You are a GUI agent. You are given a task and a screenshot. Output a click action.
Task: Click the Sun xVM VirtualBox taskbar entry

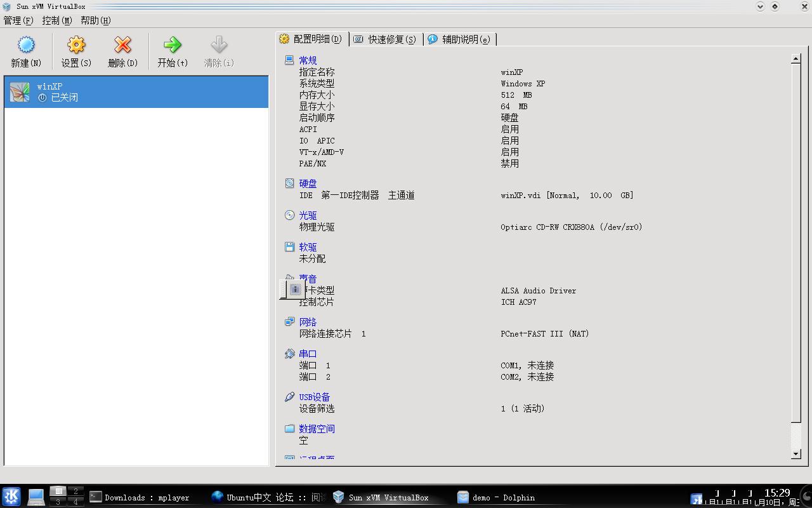(390, 497)
